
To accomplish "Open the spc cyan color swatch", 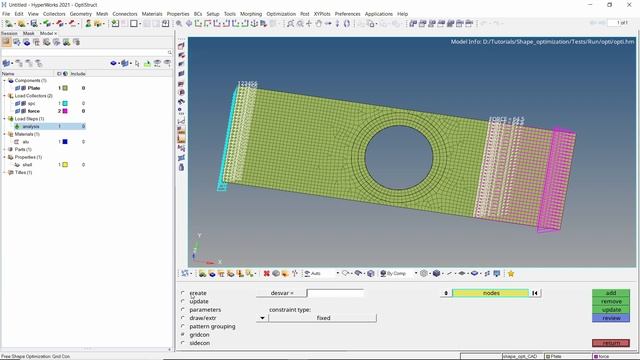I will [x=65, y=103].
